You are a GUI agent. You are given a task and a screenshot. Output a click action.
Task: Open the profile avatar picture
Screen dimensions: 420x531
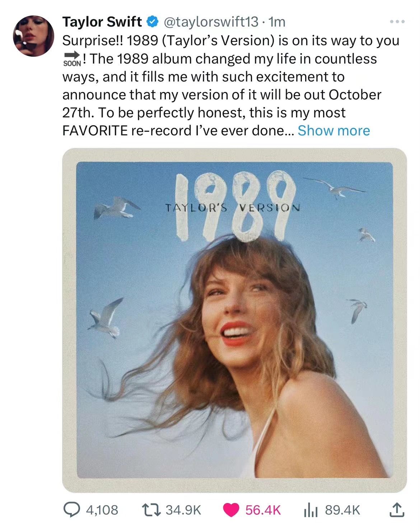point(33,36)
